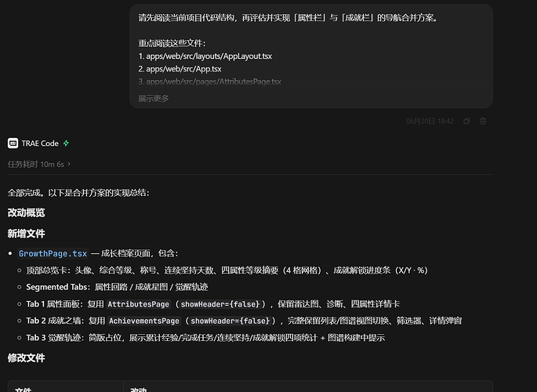Expand the 任务耗时 10m 6s details
Viewport: 537px width, 392px height.
pos(38,165)
